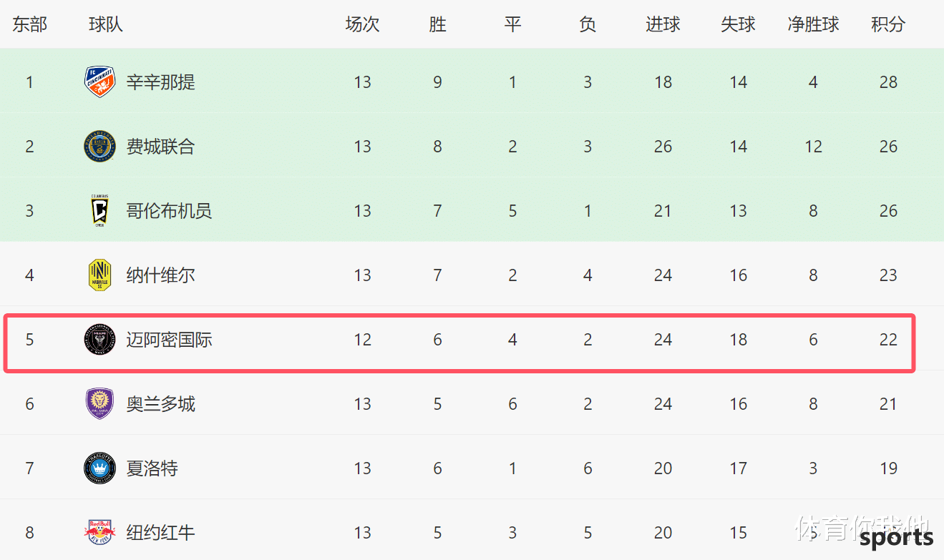Open team page for 费城联合
Image resolution: width=944 pixels, height=560 pixels.
[x=160, y=147]
